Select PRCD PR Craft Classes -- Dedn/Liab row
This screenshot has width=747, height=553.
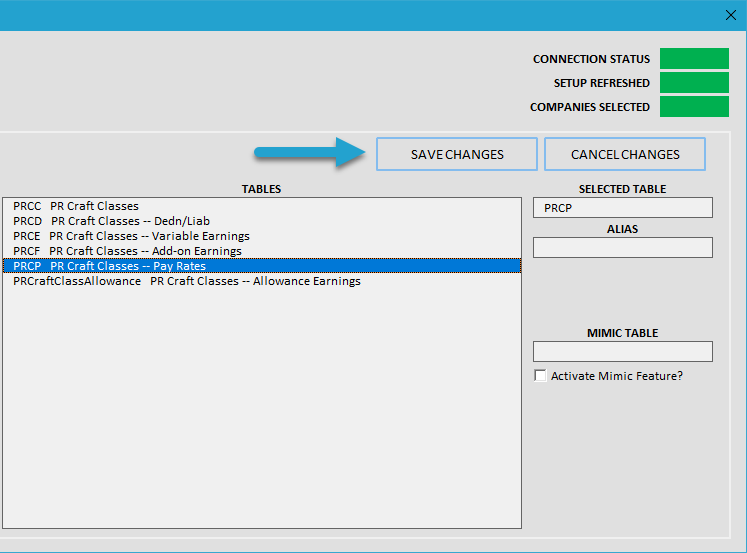pos(262,221)
